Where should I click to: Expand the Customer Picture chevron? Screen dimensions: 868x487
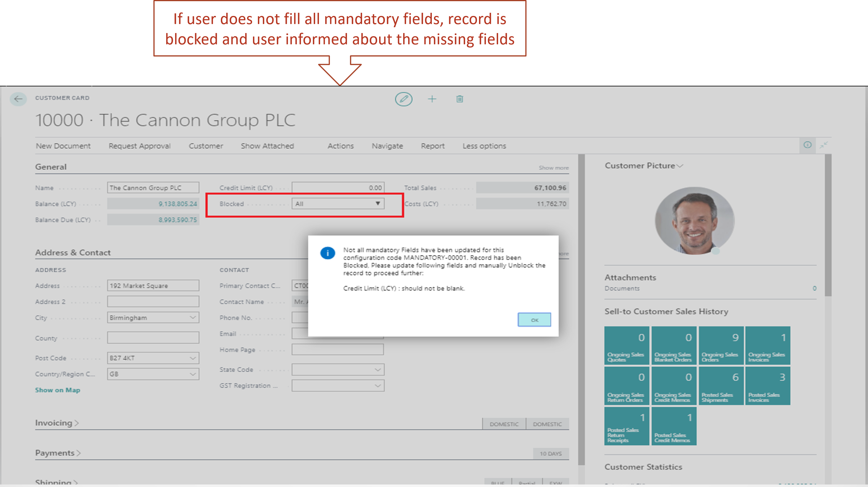679,166
